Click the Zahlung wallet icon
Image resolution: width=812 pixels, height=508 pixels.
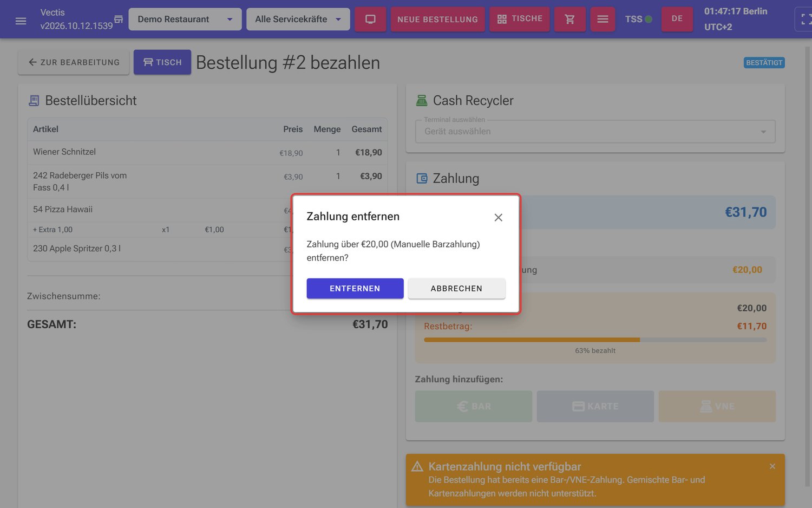(422, 178)
